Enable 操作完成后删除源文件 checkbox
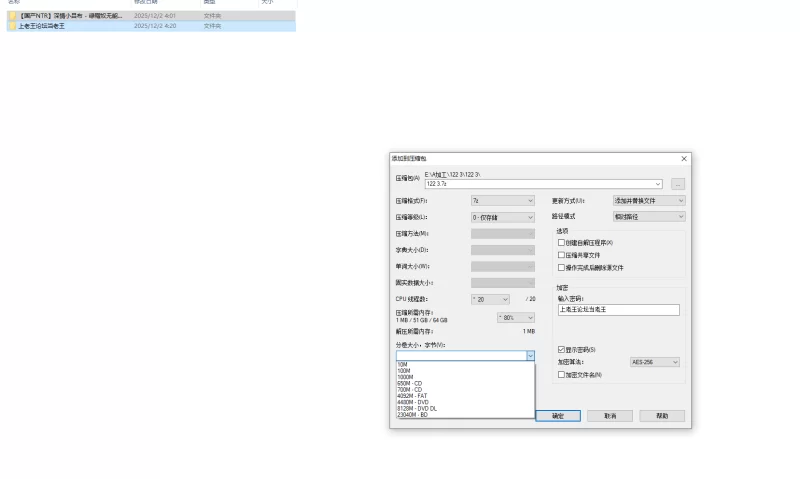This screenshot has height=479, width=800. tap(561, 268)
